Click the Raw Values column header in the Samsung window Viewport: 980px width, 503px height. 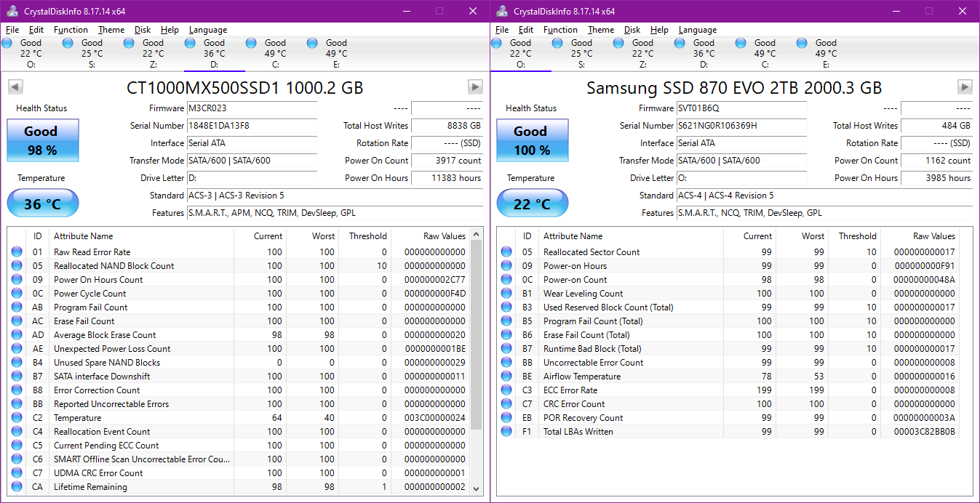click(933, 236)
